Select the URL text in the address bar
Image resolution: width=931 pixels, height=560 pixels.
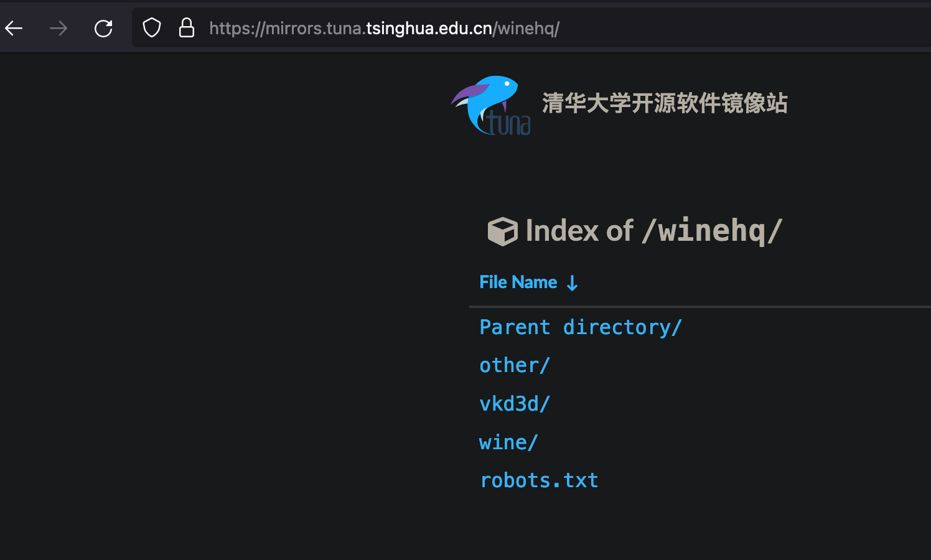click(x=384, y=27)
